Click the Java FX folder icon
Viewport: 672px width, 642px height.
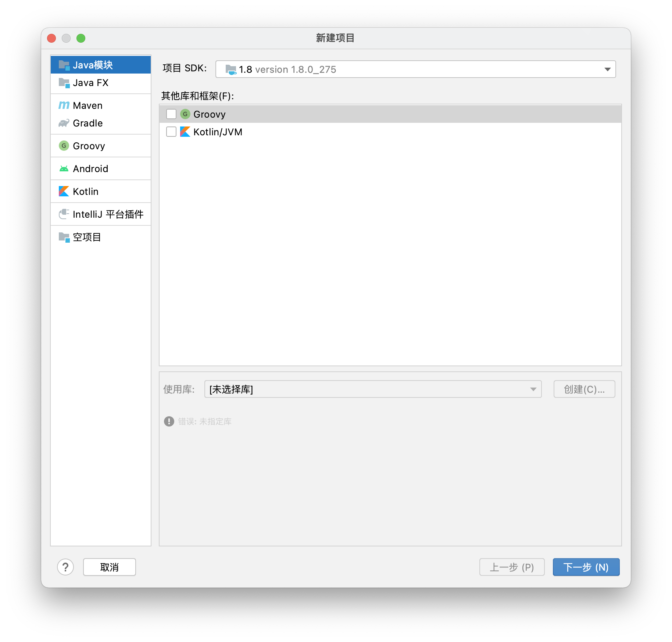point(64,83)
